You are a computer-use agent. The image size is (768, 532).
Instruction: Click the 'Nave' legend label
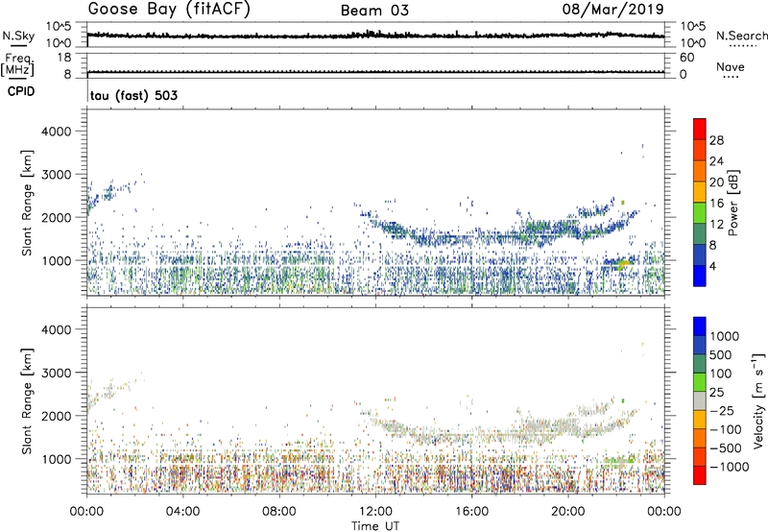click(731, 66)
